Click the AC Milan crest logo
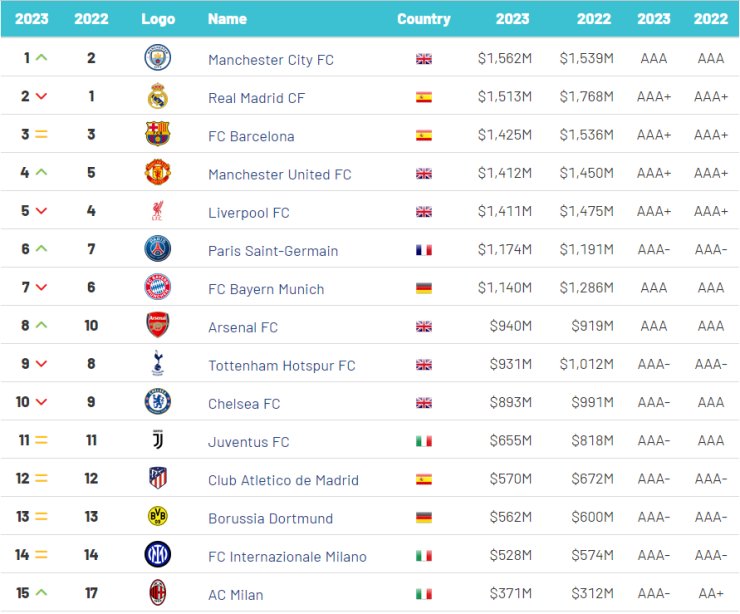Image resolution: width=740 pixels, height=614 pixels. (158, 592)
